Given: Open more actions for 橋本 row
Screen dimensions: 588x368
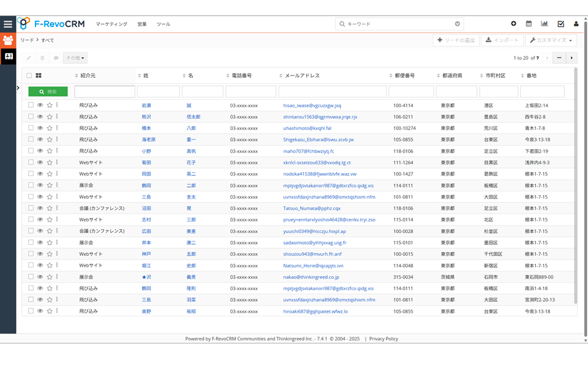Looking at the screenshot, I should click(x=57, y=128).
